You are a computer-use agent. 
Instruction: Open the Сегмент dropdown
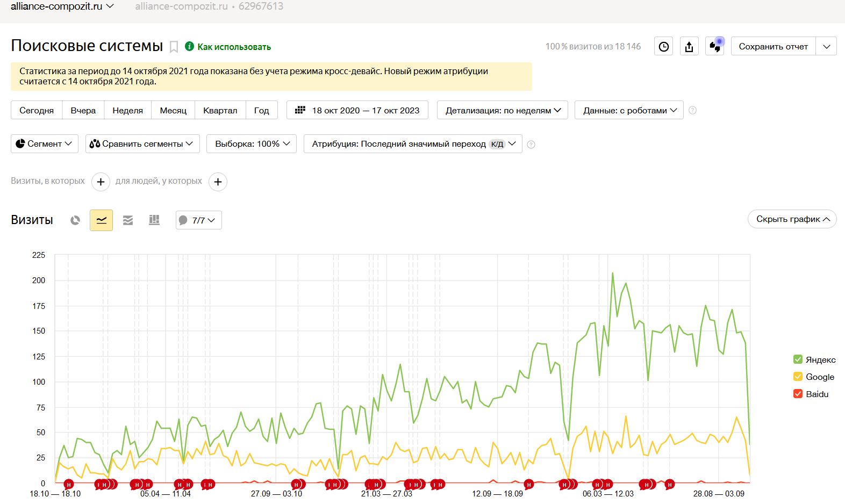tap(45, 143)
